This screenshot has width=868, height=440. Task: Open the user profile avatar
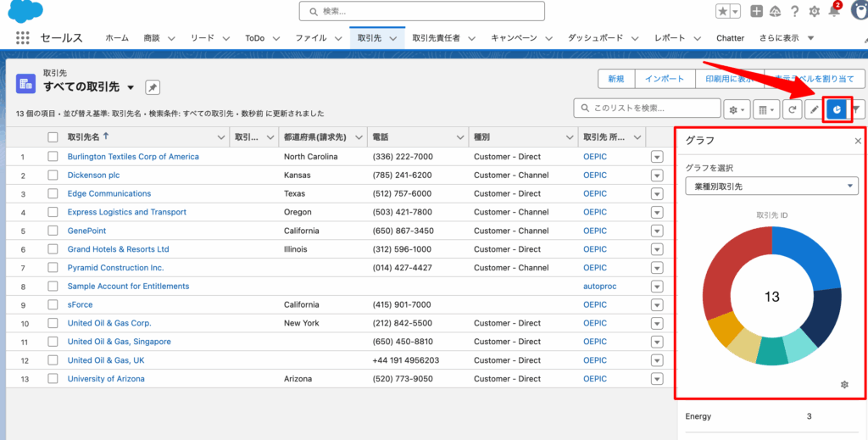tap(860, 10)
